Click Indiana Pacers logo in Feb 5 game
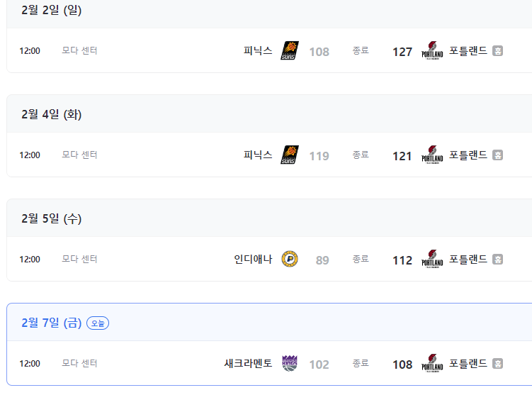 click(x=290, y=259)
